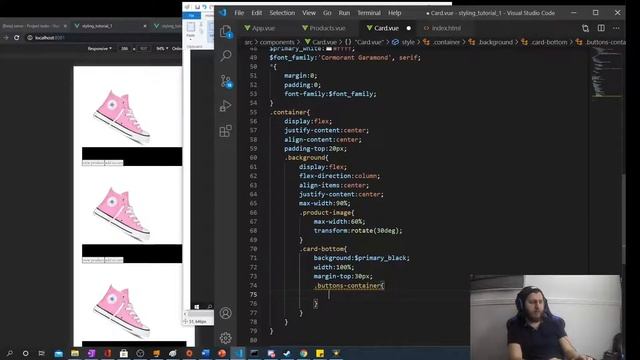Open Microsoft Store on the taskbar
The width and height of the screenshot is (640, 360).
(x=124, y=353)
